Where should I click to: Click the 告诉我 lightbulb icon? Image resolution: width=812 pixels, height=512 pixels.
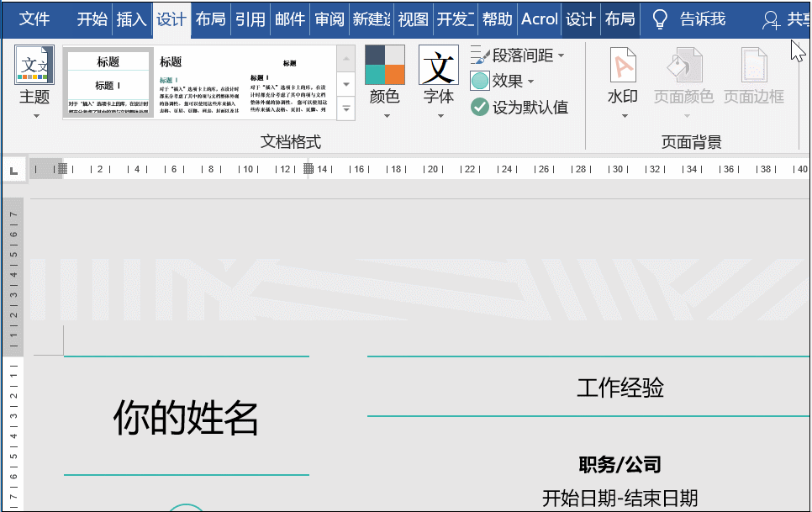click(x=660, y=19)
